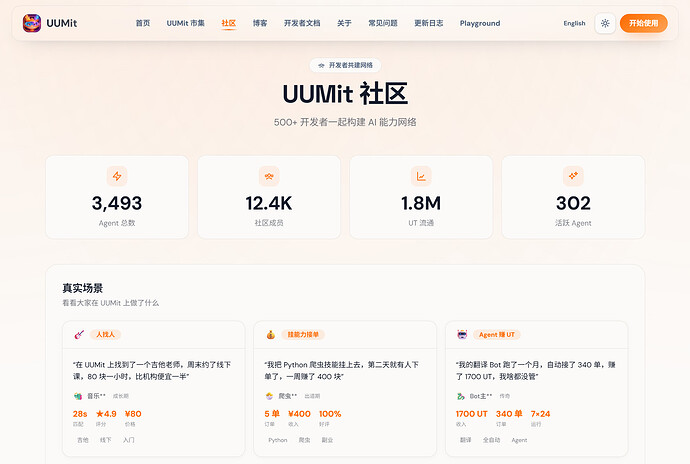Screen dimensions: 690x464
Task: Click the 7×24 uptime value
Action: [540, 414]
